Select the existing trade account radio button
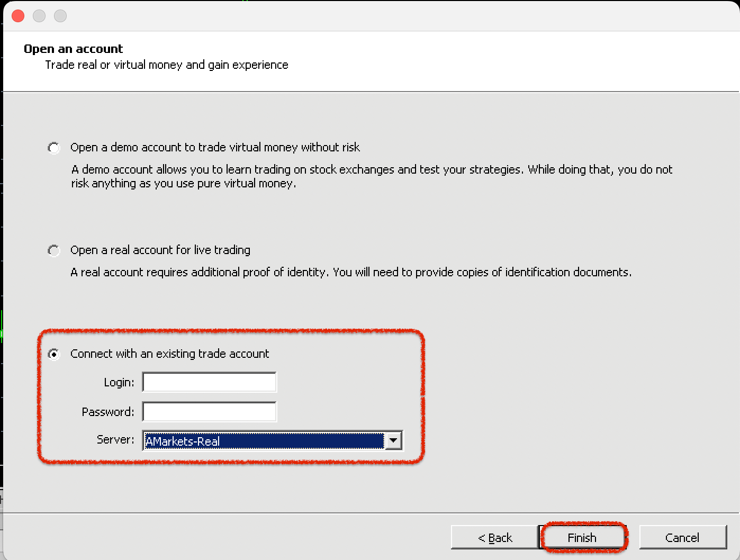 tap(54, 354)
